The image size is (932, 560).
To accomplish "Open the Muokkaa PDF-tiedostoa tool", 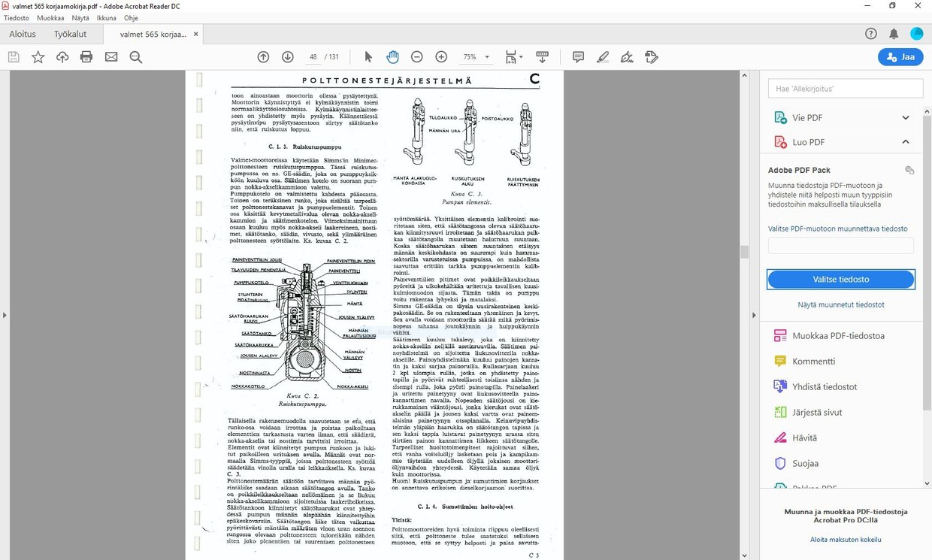I will point(838,336).
